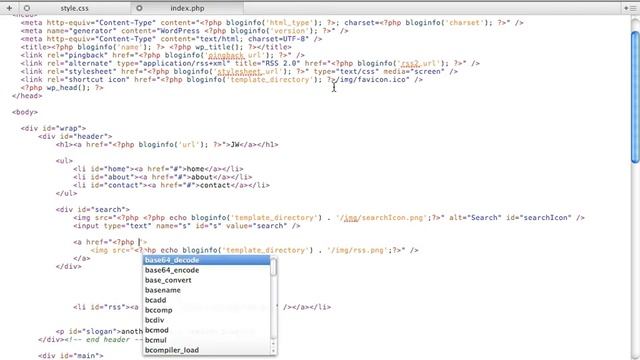The width and height of the screenshot is (640, 360).
Task: Click the h1 line containing JW
Action: [167, 144]
